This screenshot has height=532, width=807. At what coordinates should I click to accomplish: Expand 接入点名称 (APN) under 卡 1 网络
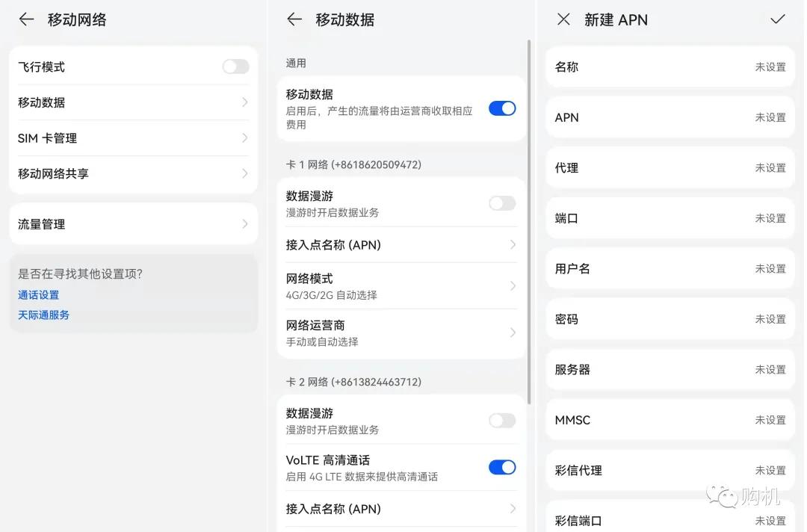(x=401, y=244)
